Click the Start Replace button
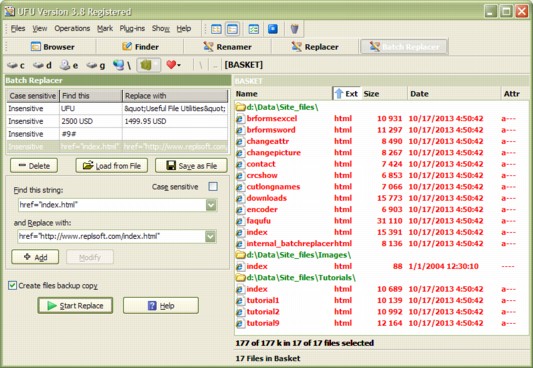This screenshot has width=533, height=368. pos(75,305)
